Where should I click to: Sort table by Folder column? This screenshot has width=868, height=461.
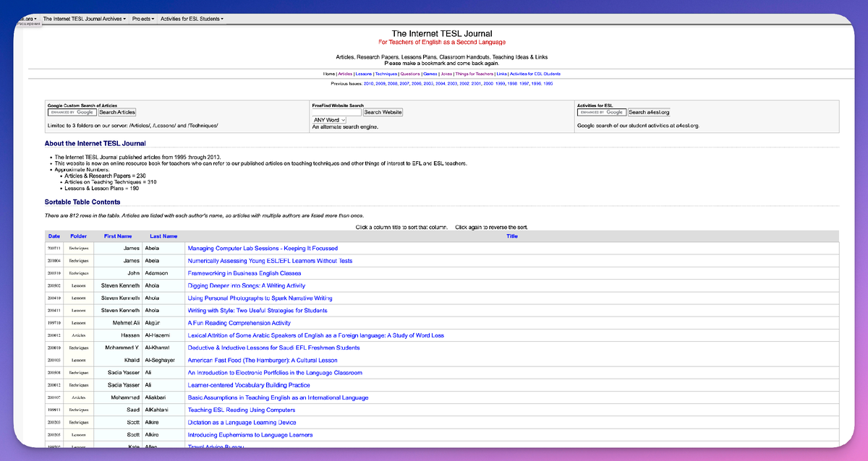[x=78, y=236]
